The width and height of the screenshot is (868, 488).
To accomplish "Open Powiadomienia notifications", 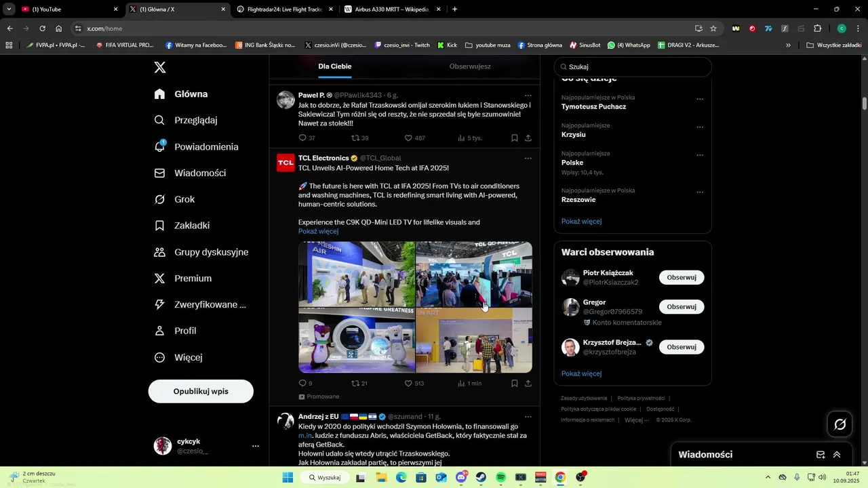I will pyautogui.click(x=197, y=146).
